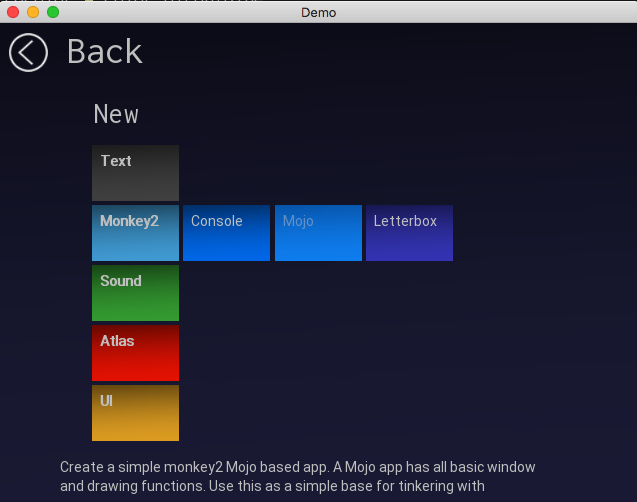Click the 'New' section heading

[116, 114]
